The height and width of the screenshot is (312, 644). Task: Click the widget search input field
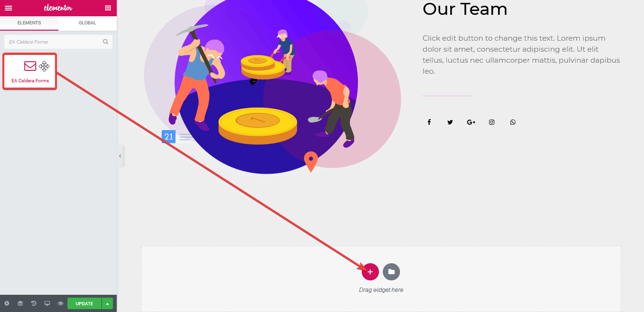coord(53,42)
